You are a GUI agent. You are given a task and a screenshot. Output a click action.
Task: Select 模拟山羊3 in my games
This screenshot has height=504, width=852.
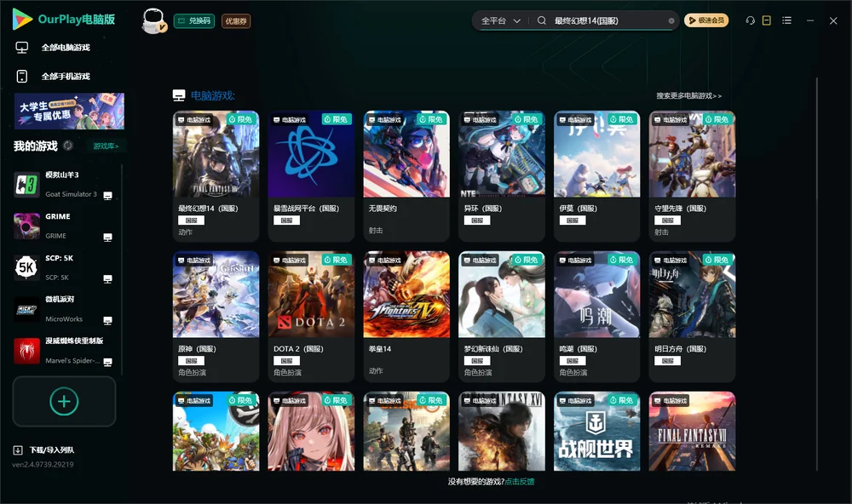[x=63, y=185]
